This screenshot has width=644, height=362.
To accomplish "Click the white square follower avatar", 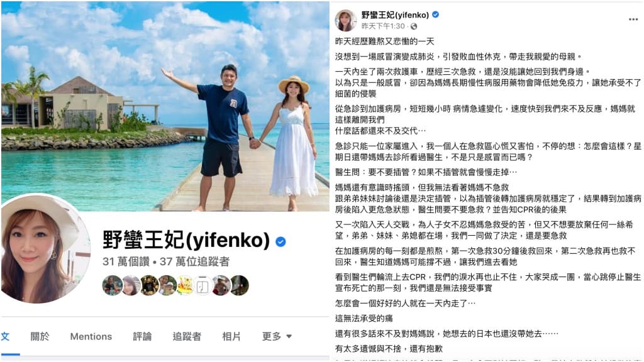I will (x=203, y=285).
